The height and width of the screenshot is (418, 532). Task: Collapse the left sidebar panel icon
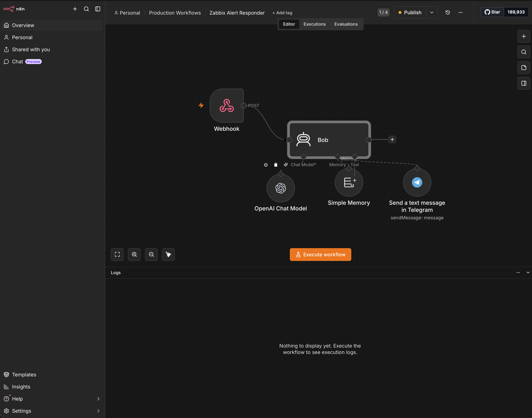98,9
